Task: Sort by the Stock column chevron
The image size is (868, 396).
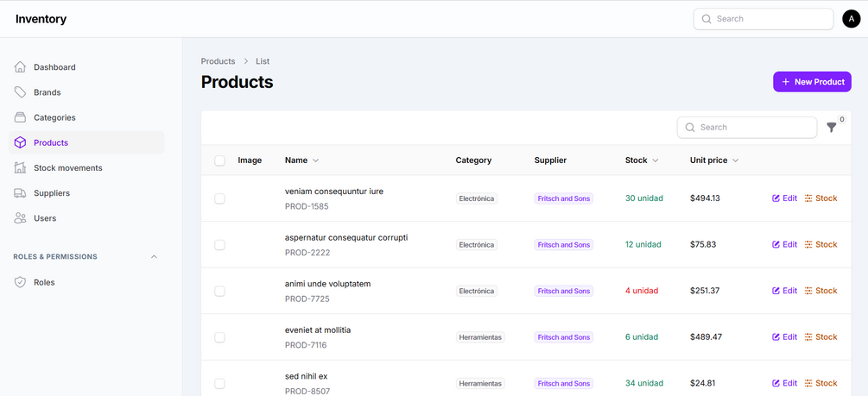Action: [x=656, y=160]
